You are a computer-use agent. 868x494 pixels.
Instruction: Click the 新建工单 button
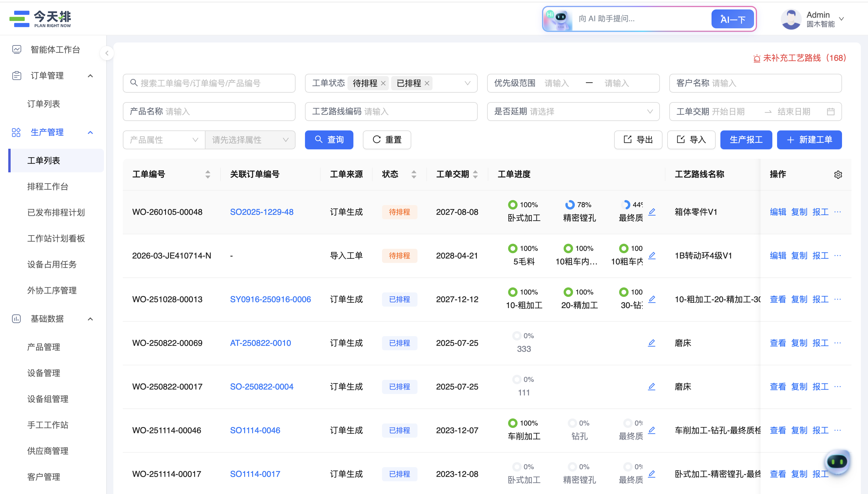[x=809, y=140]
